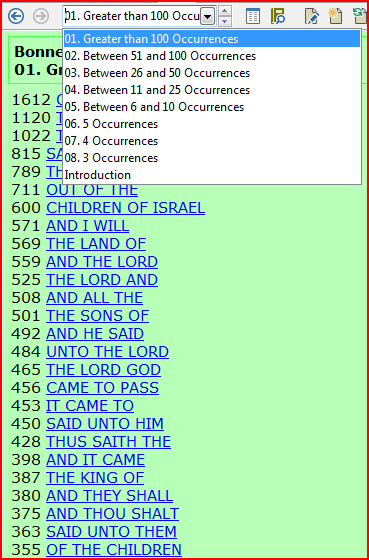Select '07. 4 Occurrences' entry

(x=212, y=141)
